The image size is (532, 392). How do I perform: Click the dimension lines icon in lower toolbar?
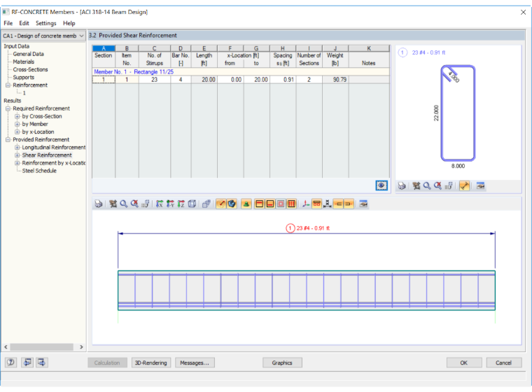(x=328, y=204)
